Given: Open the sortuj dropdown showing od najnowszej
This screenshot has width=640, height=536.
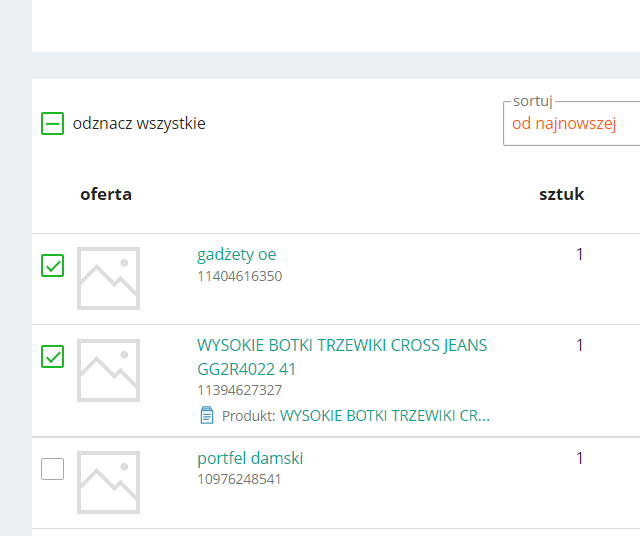Looking at the screenshot, I should (574, 124).
